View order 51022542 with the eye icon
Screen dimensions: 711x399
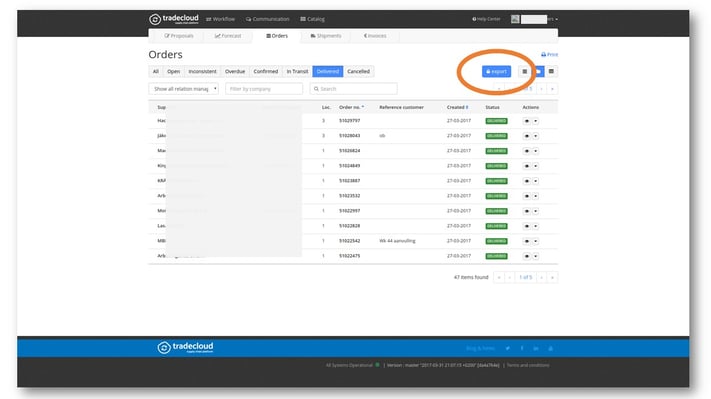click(526, 241)
